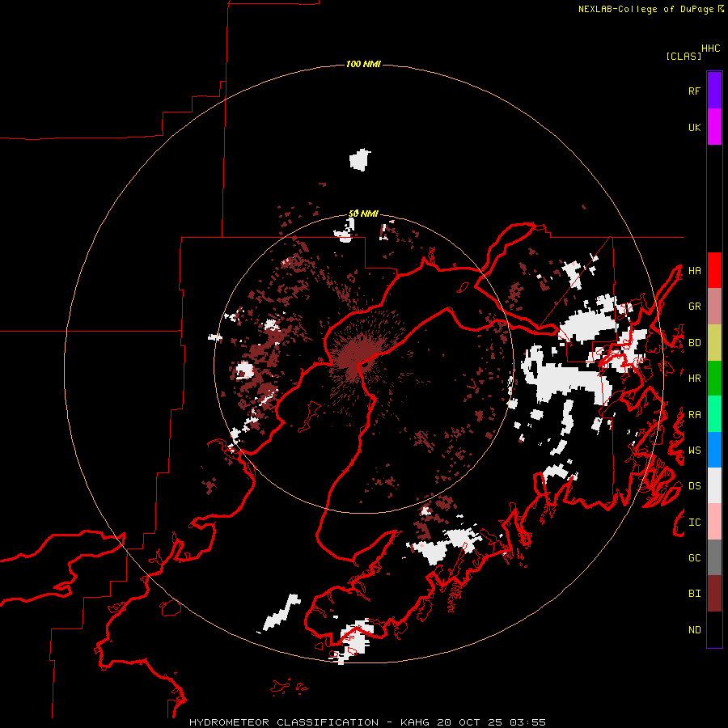Click the UK legend label
728x728 pixels.
(x=695, y=127)
